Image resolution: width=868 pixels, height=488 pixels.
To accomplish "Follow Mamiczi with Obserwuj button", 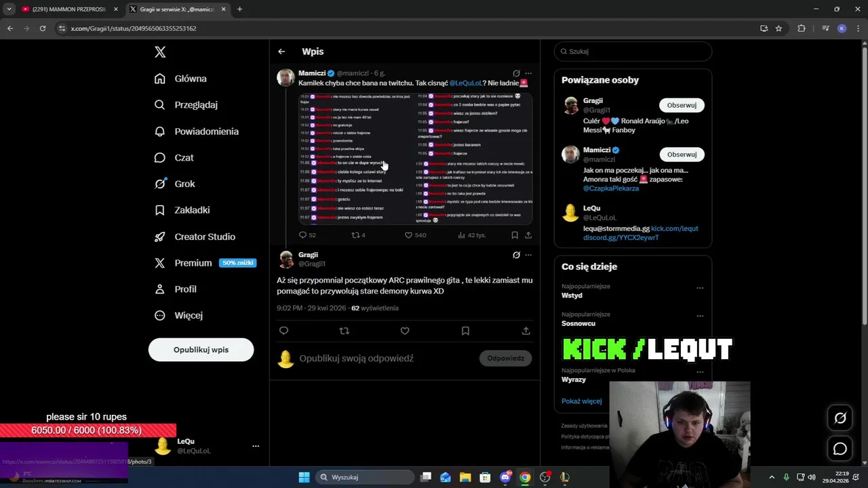I will click(x=682, y=155).
